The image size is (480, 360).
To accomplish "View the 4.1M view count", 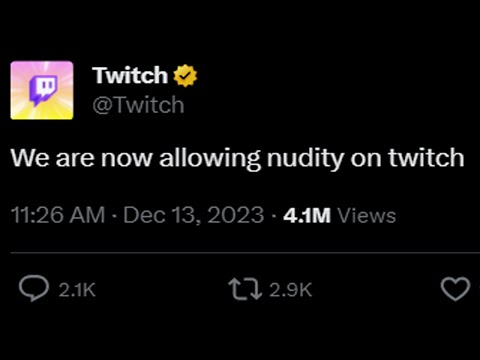I will tap(307, 215).
